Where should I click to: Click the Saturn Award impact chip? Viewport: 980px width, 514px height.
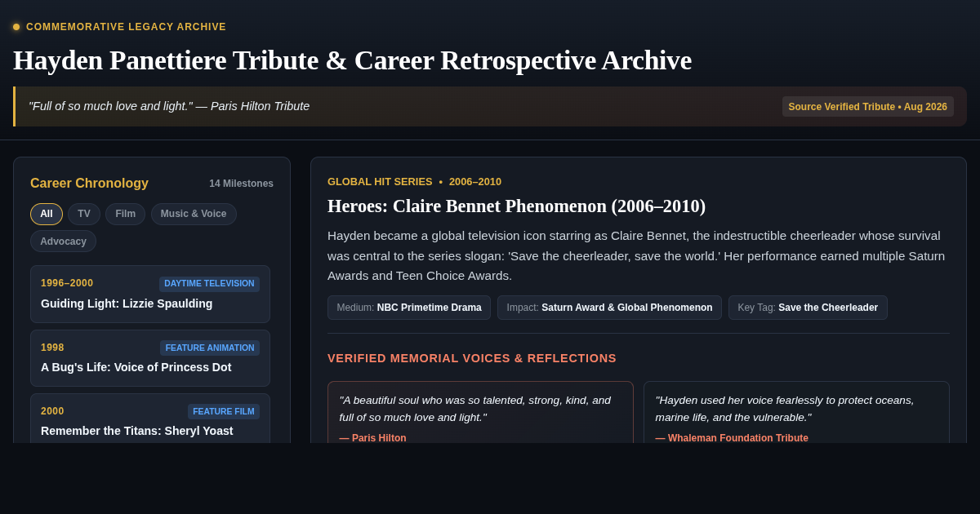pos(609,308)
